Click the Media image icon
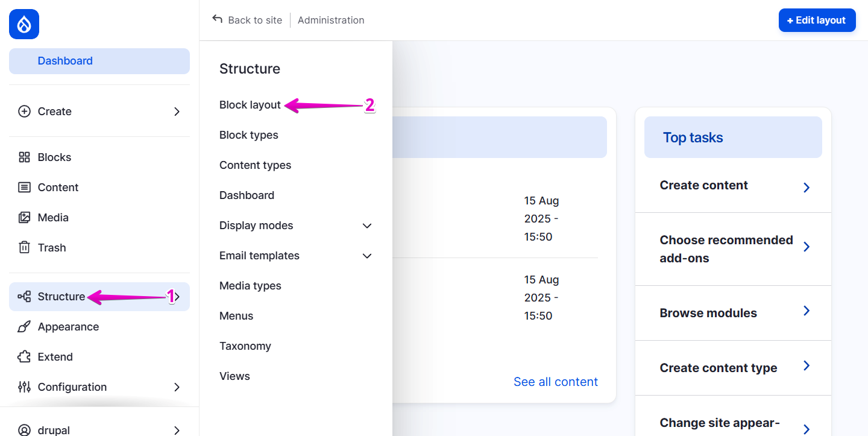Viewport: 868px width, 436px height. tap(24, 217)
